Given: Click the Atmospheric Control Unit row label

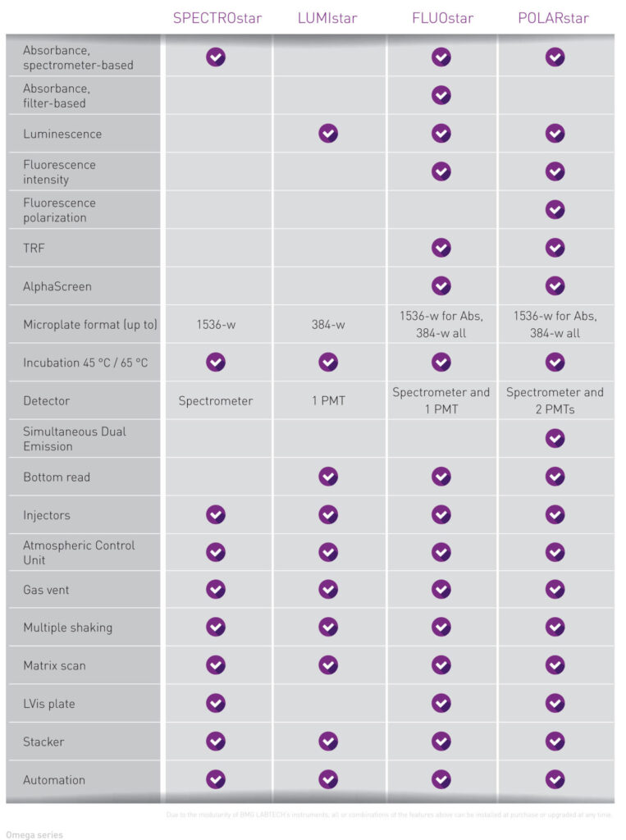Looking at the screenshot, I should tap(79, 552).
